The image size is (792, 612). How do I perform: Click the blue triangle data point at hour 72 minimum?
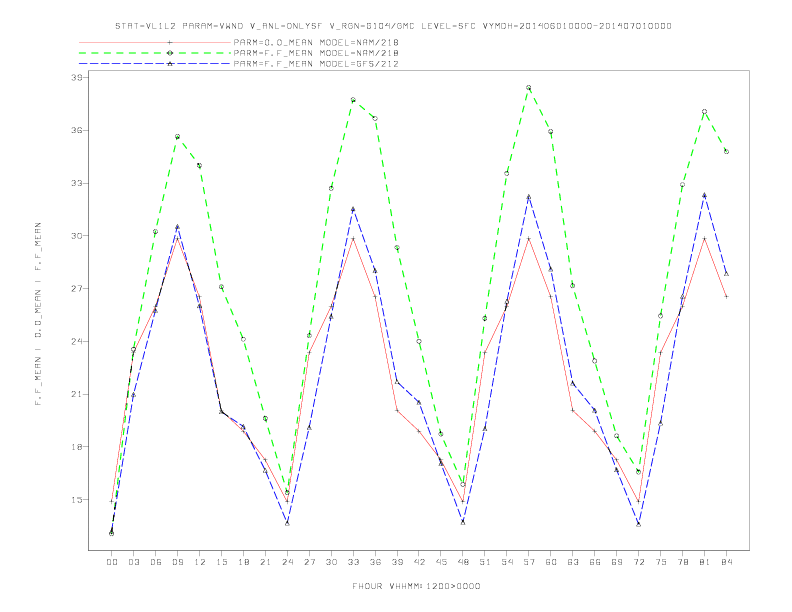(x=638, y=525)
